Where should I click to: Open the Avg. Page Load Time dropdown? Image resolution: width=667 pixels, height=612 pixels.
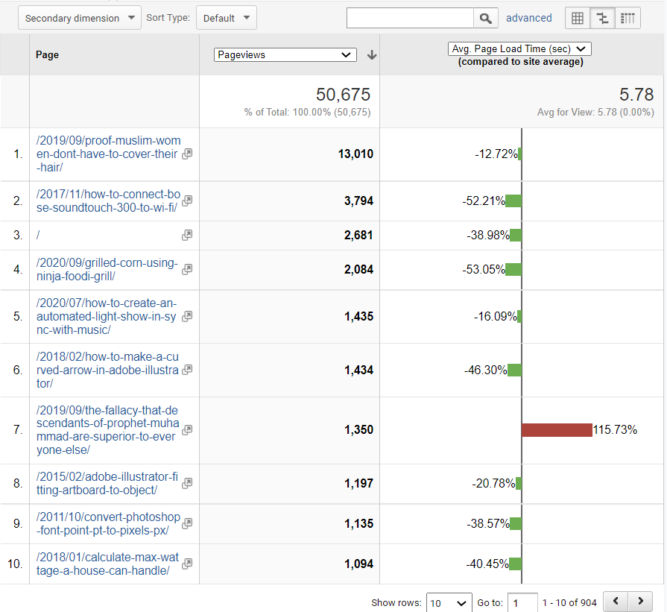click(x=519, y=49)
